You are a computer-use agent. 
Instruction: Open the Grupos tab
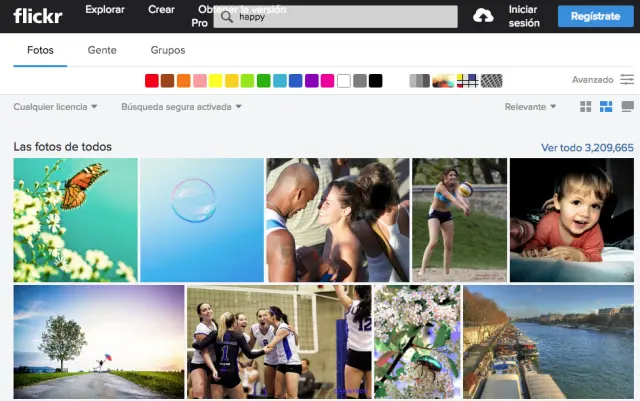167,50
